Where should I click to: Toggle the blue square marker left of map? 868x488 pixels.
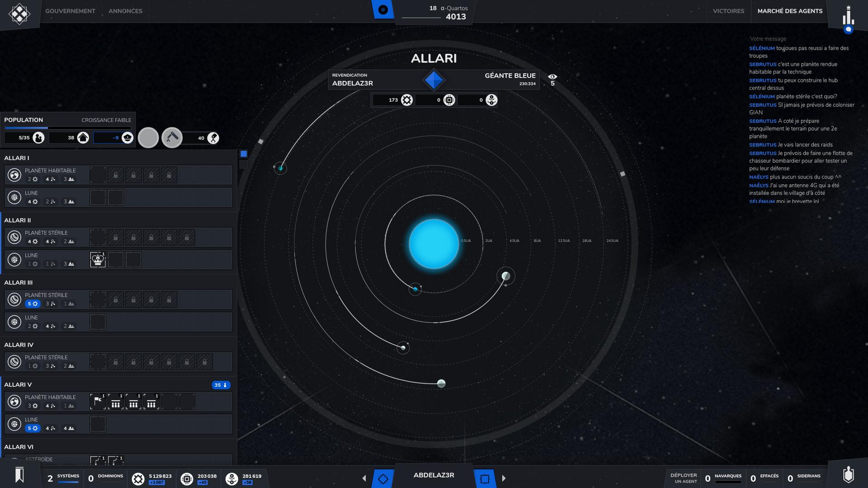click(x=244, y=154)
